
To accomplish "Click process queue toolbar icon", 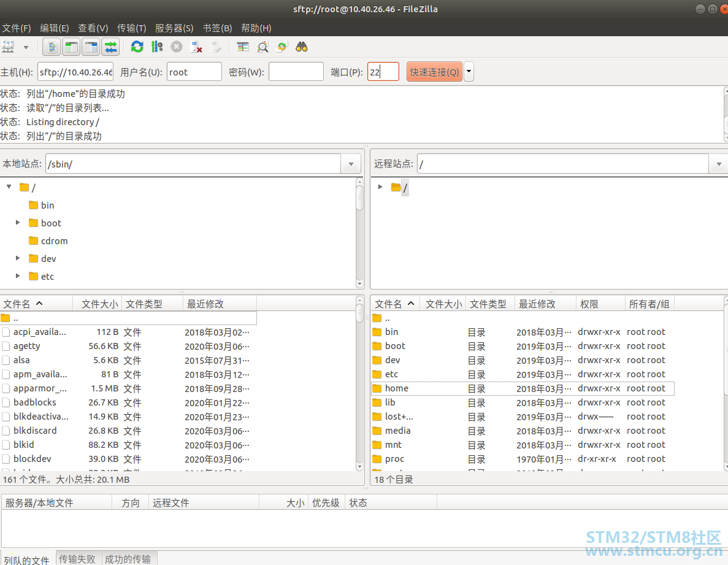I will point(157,47).
